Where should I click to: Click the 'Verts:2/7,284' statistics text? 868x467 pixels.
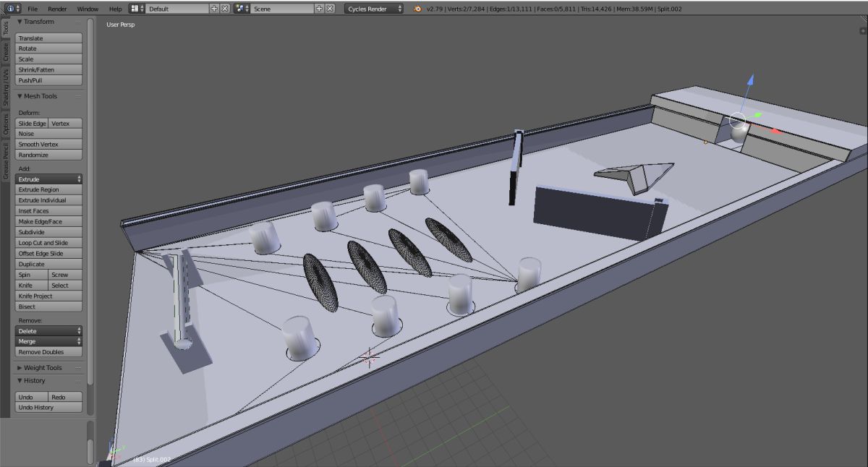tap(471, 9)
